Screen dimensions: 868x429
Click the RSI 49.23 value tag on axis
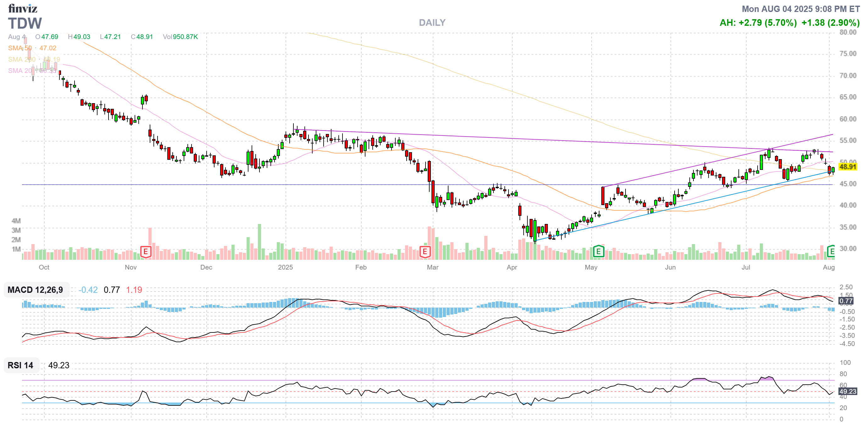[x=848, y=391]
